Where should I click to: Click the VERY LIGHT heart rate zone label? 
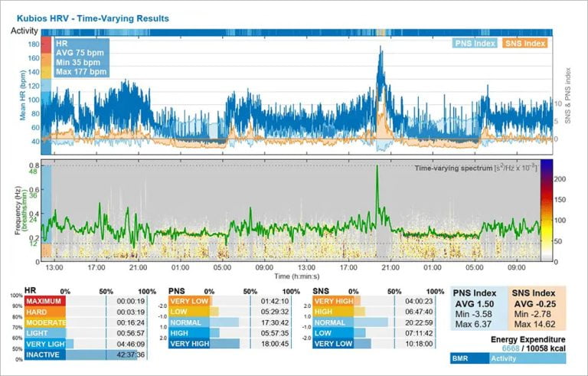45,344
